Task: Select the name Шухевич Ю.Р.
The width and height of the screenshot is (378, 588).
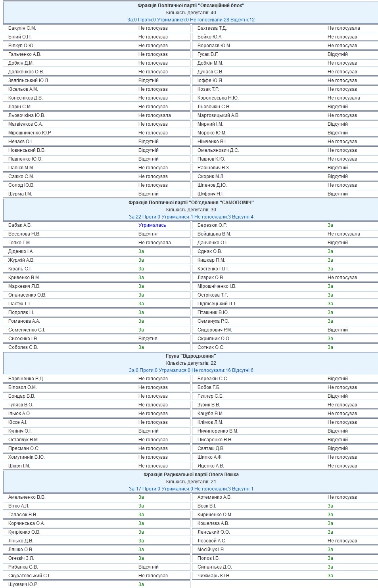Action: 23,584
